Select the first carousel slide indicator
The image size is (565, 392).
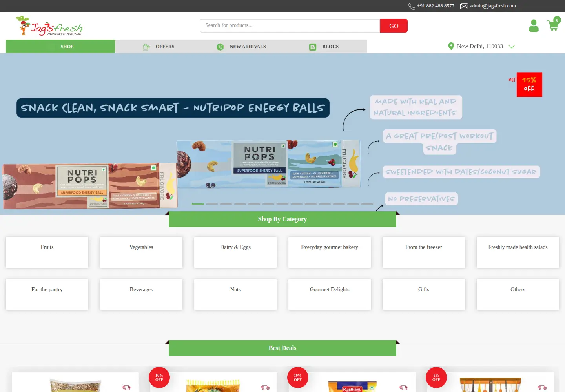point(198,204)
